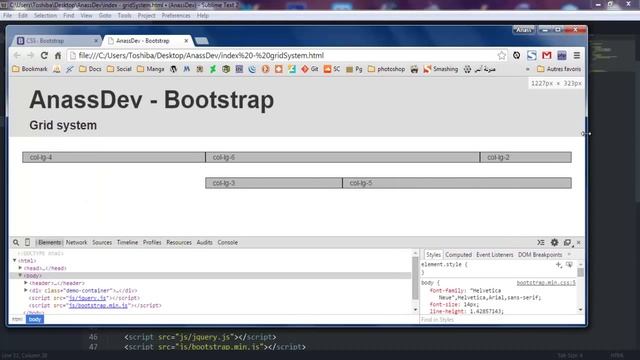Open the Git bookmark
The height and width of the screenshot is (360, 640).
tap(310, 69)
